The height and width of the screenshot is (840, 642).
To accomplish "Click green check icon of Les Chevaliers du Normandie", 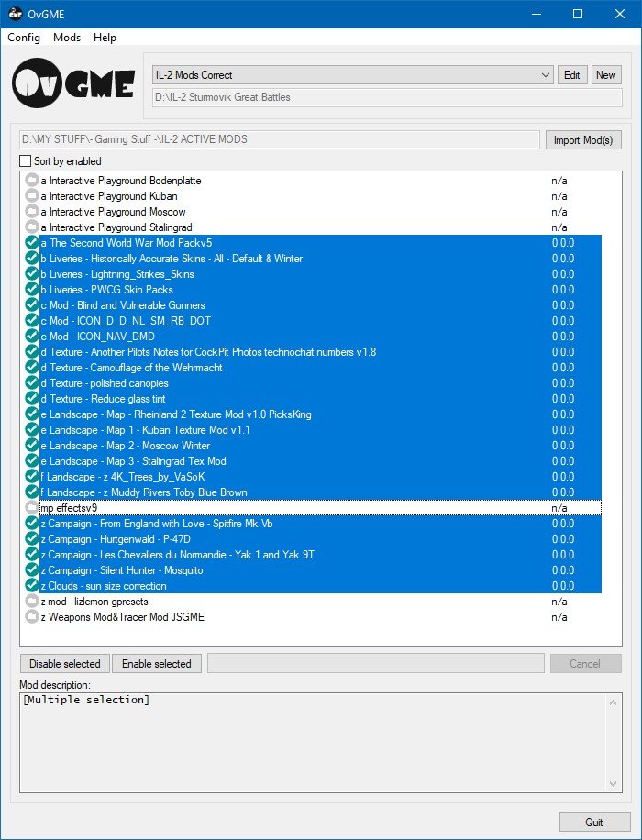I will (x=31, y=555).
